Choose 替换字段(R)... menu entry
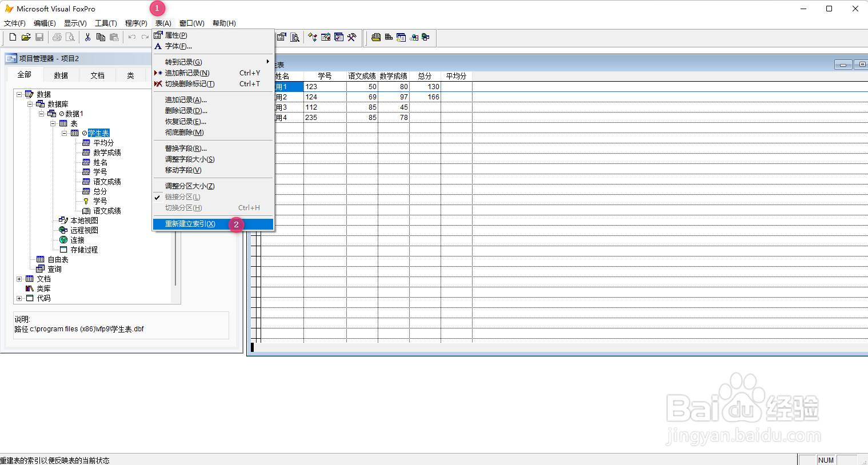Image resolution: width=868 pixels, height=465 pixels. tap(213, 149)
